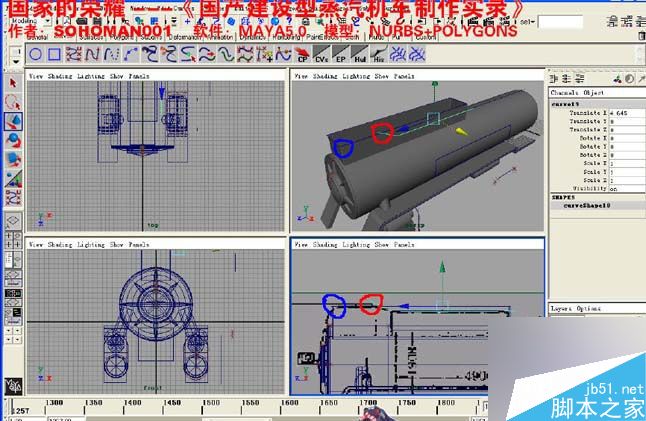Click the Translate X value field
The image size is (646, 421).
pyautogui.click(x=627, y=113)
